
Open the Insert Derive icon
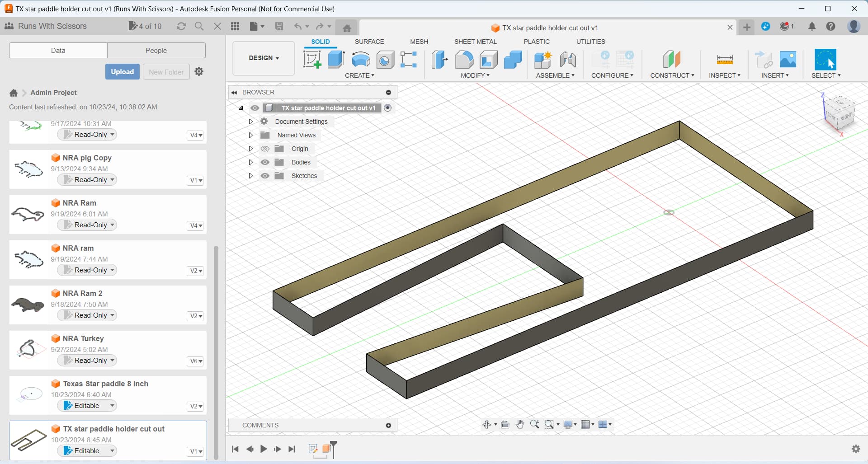click(x=764, y=59)
